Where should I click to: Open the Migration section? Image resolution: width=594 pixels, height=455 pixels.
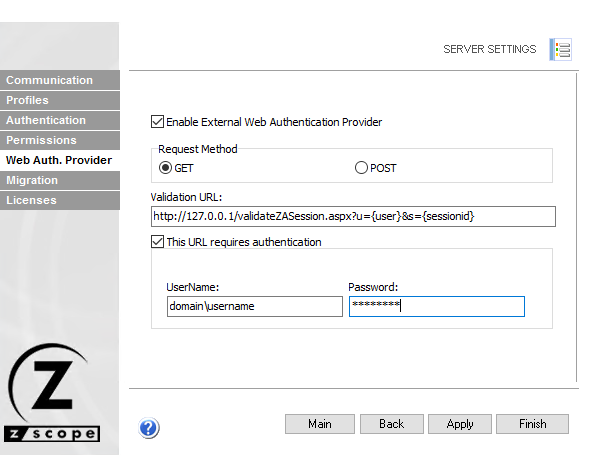coord(60,180)
